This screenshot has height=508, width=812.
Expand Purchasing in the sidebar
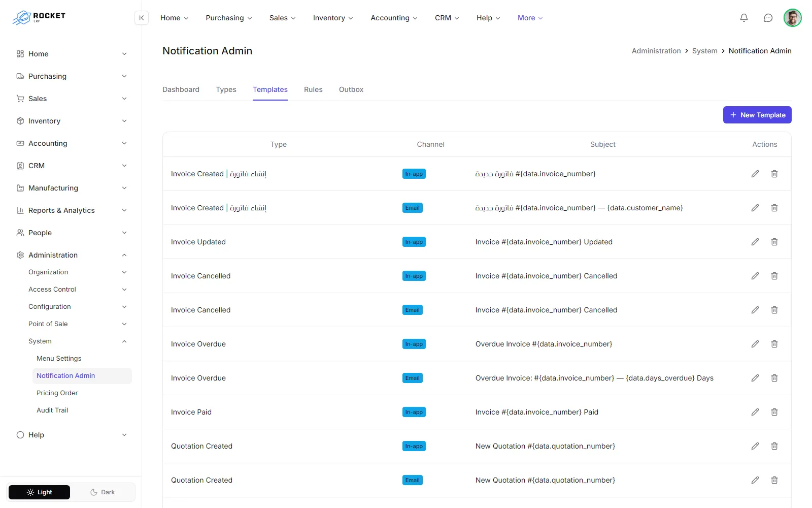click(x=71, y=76)
